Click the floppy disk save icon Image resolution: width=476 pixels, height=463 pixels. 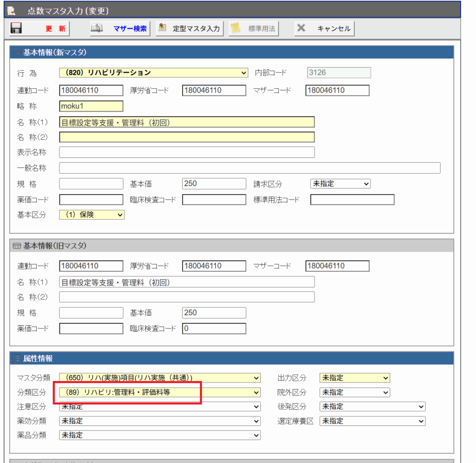(x=16, y=28)
